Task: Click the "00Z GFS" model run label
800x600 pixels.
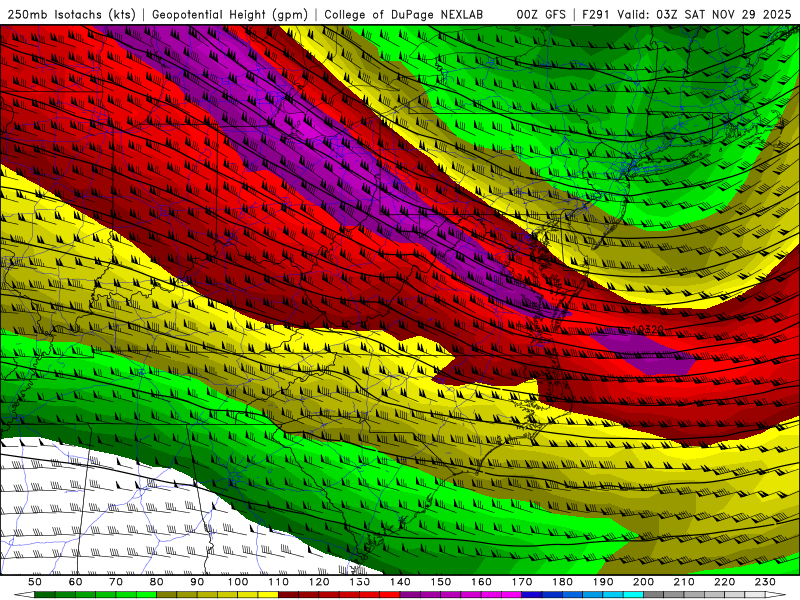Action: [x=541, y=14]
